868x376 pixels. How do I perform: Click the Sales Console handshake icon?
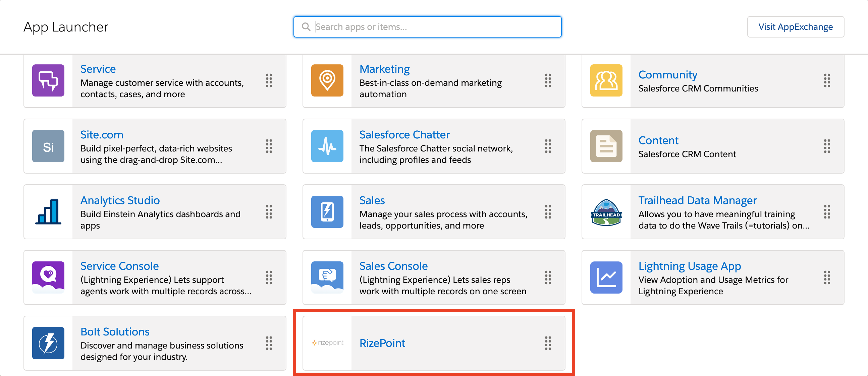pyautogui.click(x=327, y=277)
